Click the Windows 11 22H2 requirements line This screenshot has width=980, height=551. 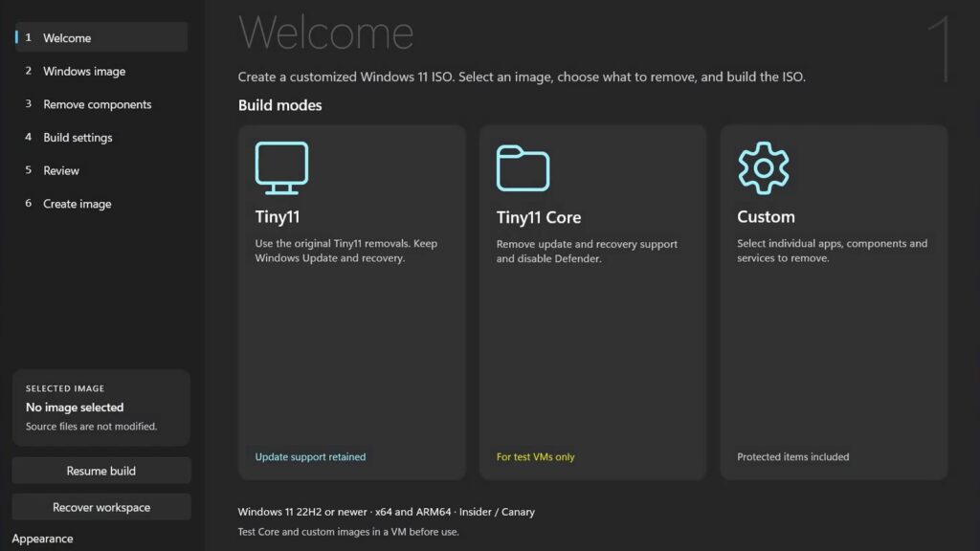click(x=387, y=512)
